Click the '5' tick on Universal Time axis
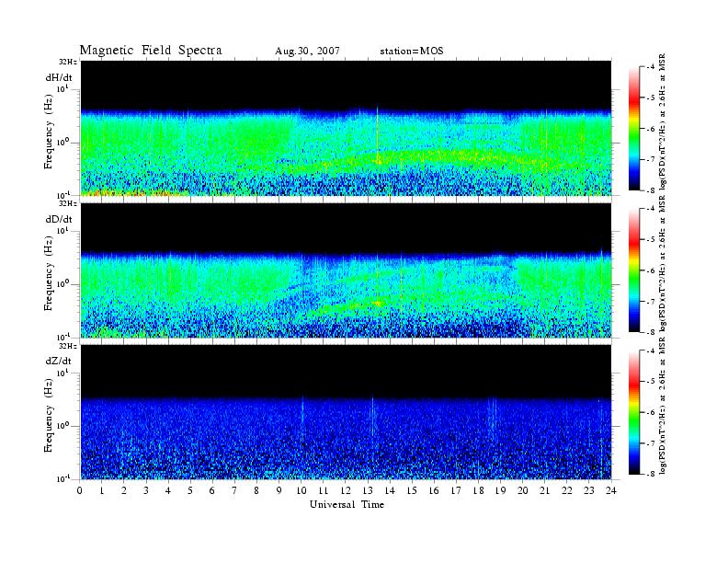728x563 pixels. [x=191, y=490]
